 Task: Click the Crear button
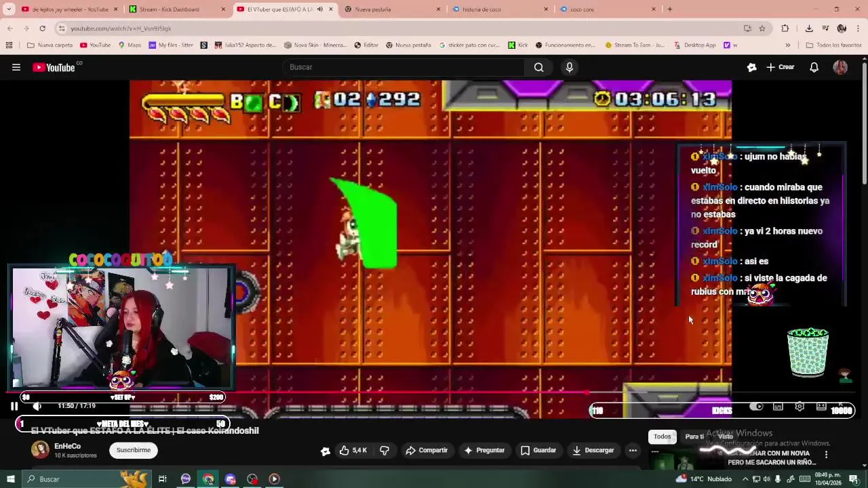(x=781, y=67)
